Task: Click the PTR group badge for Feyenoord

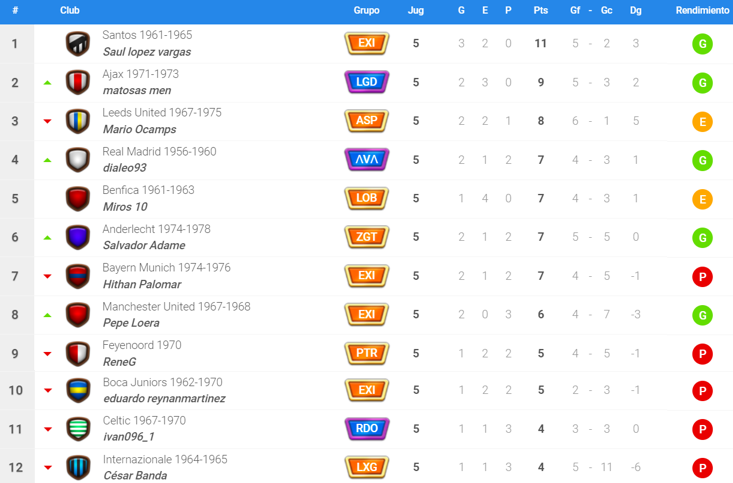Action: coord(366,352)
